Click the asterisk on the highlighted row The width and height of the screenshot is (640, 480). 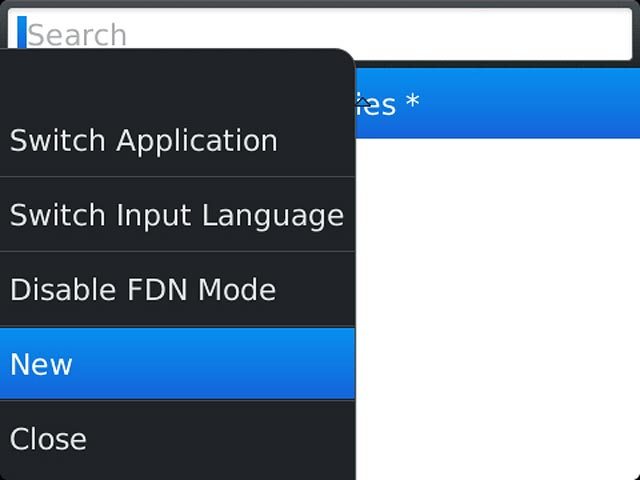coord(413,100)
